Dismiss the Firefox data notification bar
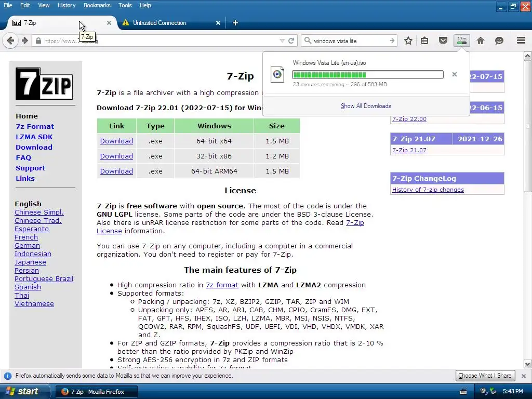The width and height of the screenshot is (532, 399). [x=524, y=376]
